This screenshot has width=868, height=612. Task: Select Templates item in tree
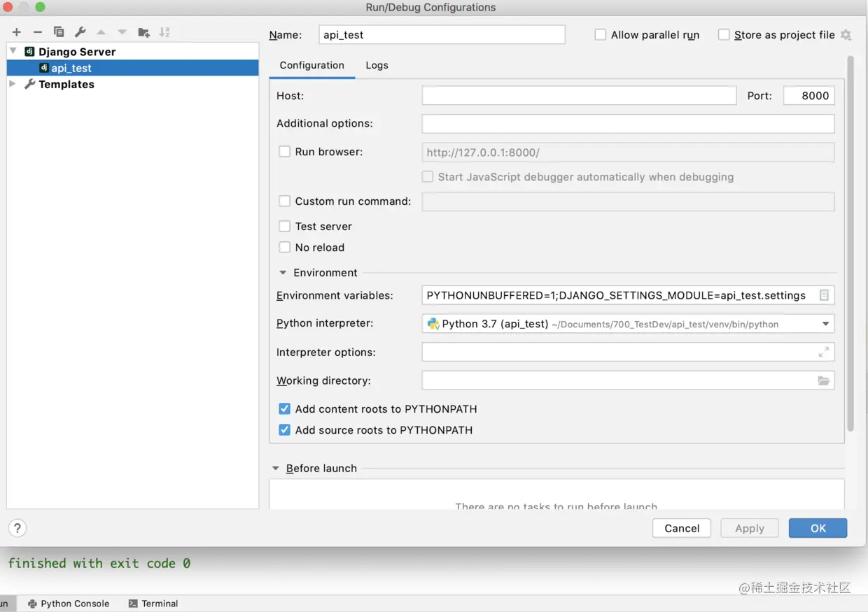[66, 84]
